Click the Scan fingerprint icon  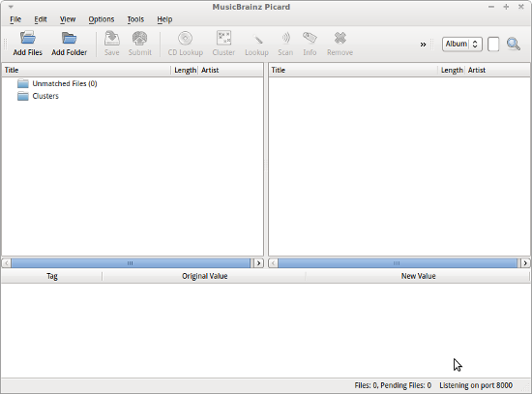coord(285,38)
